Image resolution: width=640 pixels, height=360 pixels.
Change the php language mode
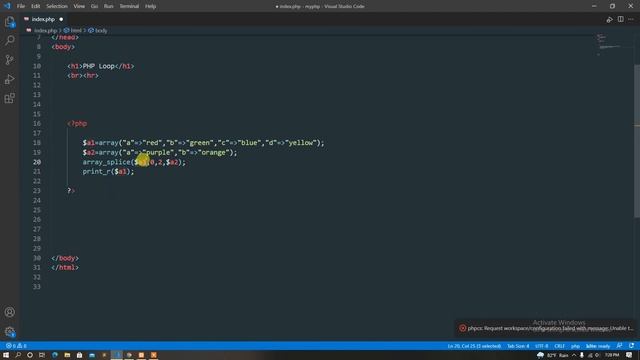pos(575,346)
